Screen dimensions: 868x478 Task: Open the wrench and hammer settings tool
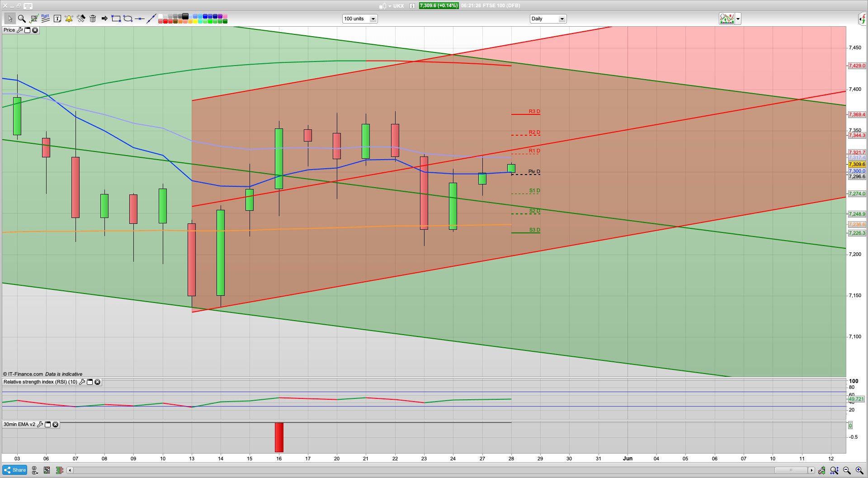[81, 19]
